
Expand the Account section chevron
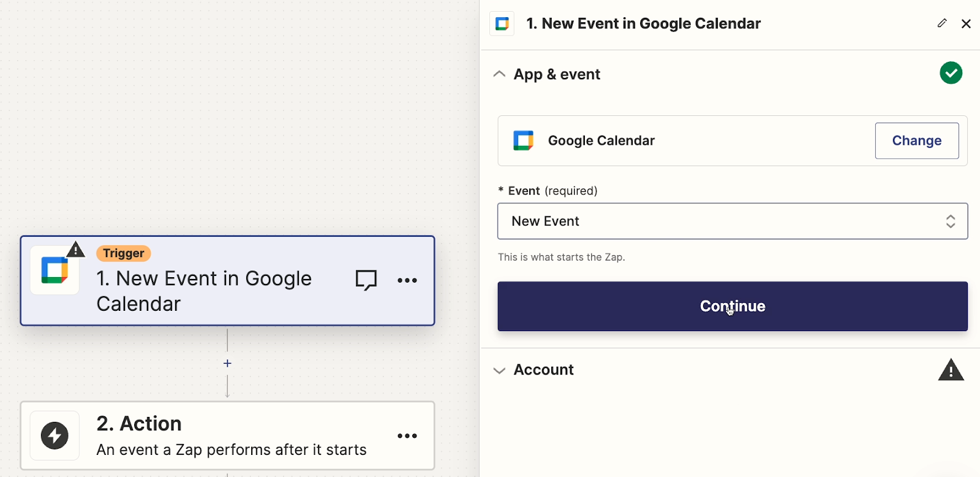(499, 370)
